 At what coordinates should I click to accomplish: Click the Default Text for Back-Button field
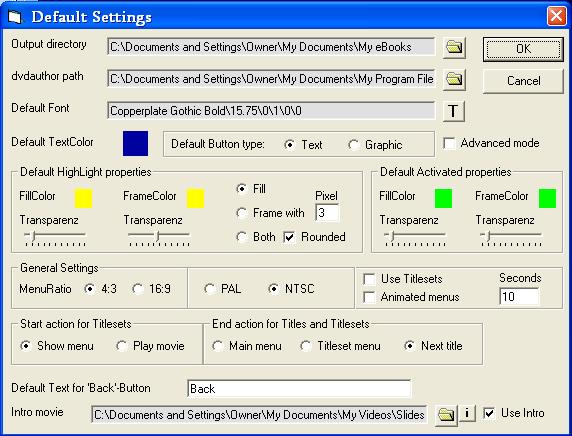pyautogui.click(x=298, y=389)
